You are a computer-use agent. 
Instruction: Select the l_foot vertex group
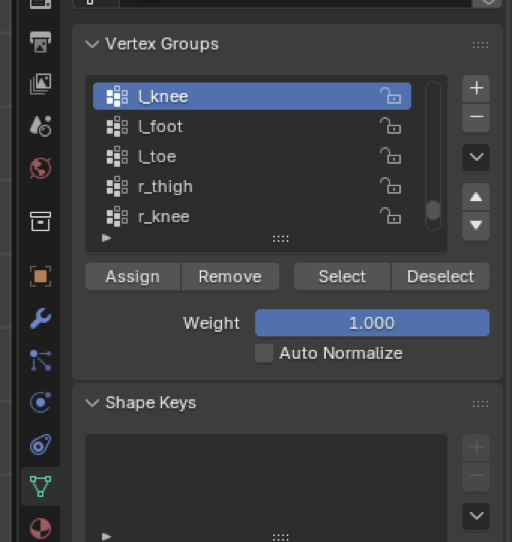252,126
